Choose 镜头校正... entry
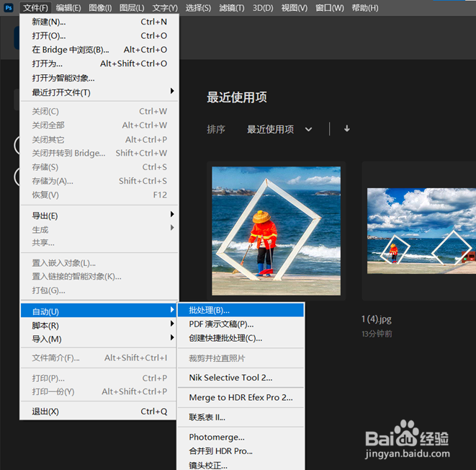 pyautogui.click(x=241, y=465)
